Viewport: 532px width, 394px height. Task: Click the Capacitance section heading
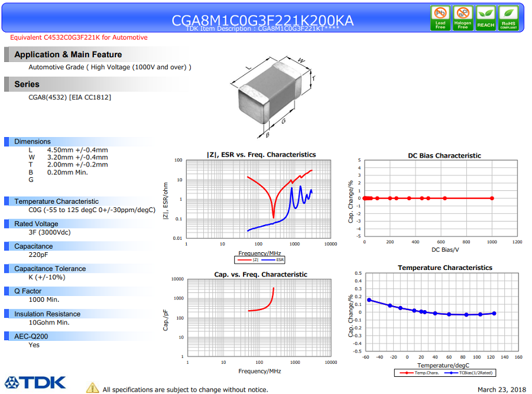click(x=33, y=246)
